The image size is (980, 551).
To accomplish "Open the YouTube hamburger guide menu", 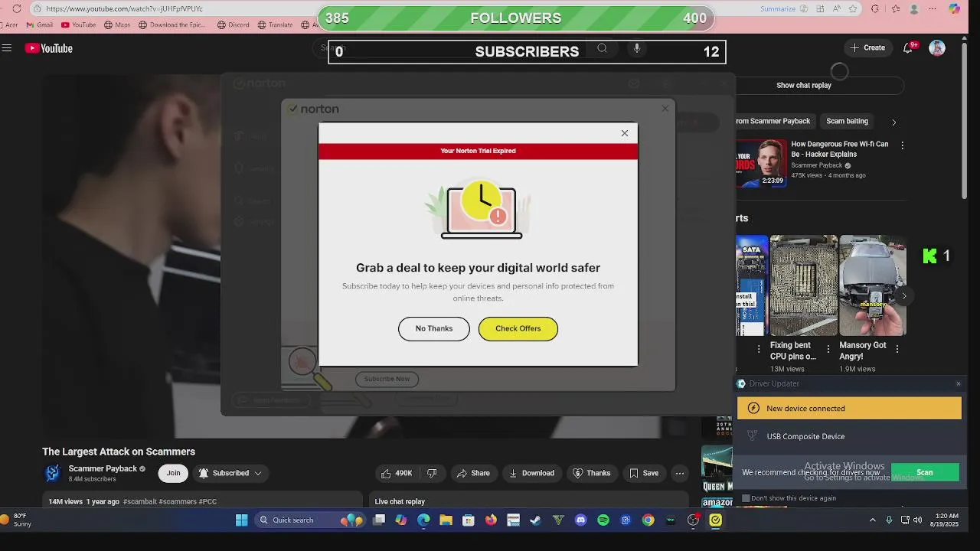I will 7,48.
